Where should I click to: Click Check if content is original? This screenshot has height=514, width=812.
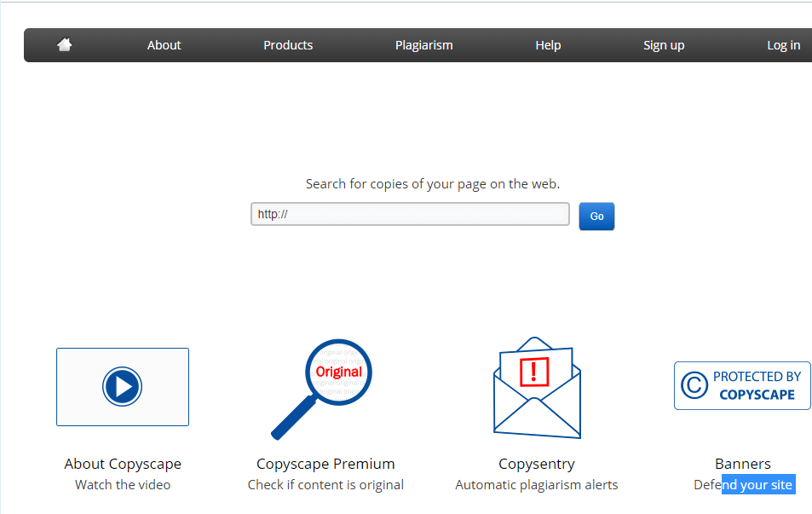[325, 485]
